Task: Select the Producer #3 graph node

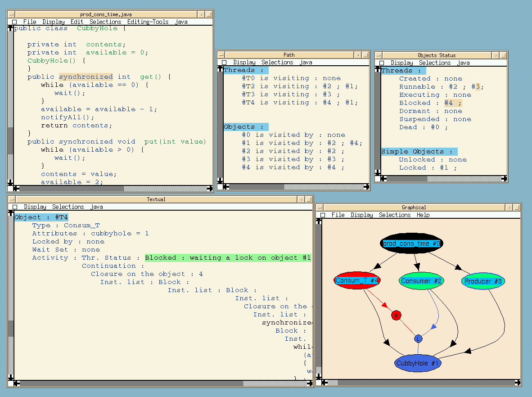Action: tap(483, 281)
